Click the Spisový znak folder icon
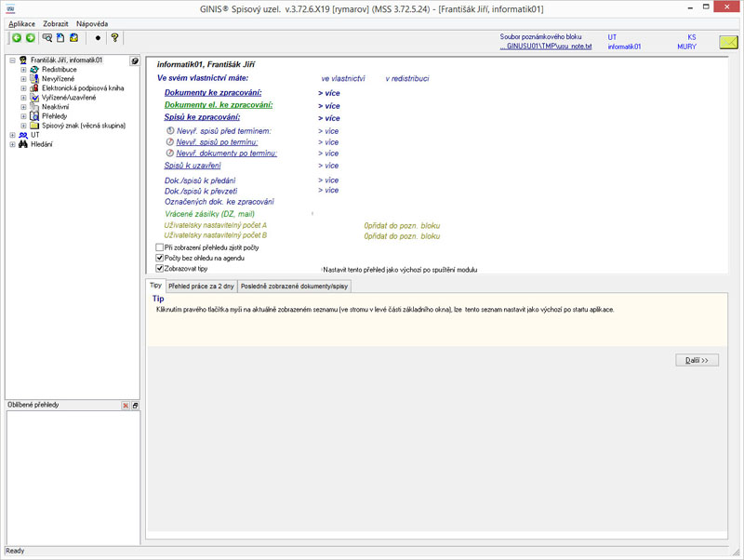Viewport: 744px width, 560px height. pyautogui.click(x=34, y=126)
